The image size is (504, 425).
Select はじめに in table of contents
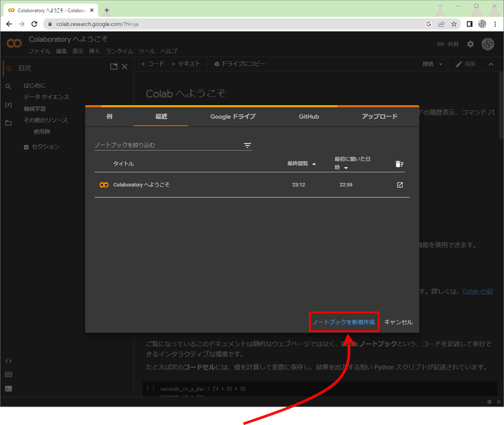[x=35, y=85]
